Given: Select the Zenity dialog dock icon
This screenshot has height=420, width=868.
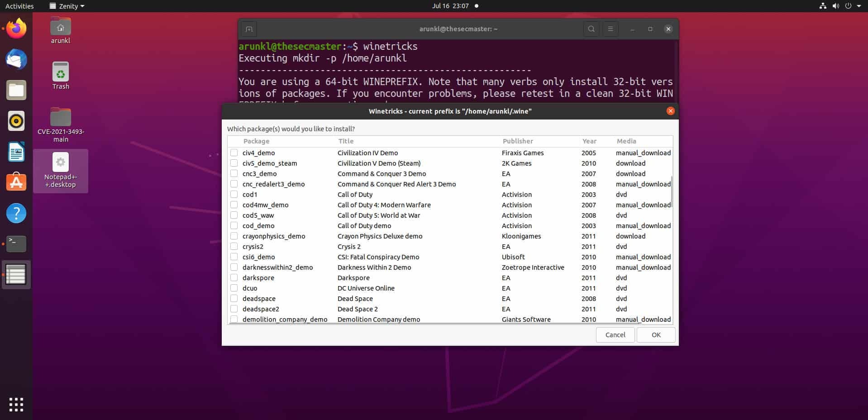Looking at the screenshot, I should tap(16, 274).
